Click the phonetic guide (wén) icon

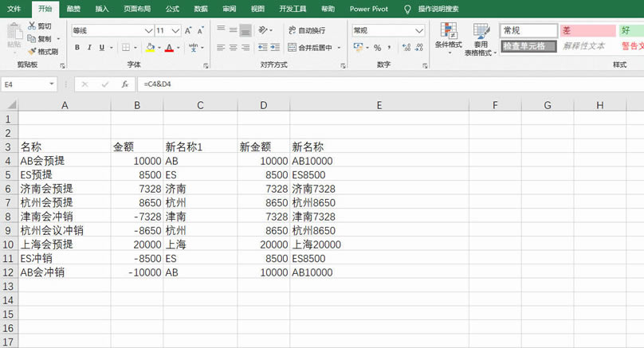[x=194, y=48]
